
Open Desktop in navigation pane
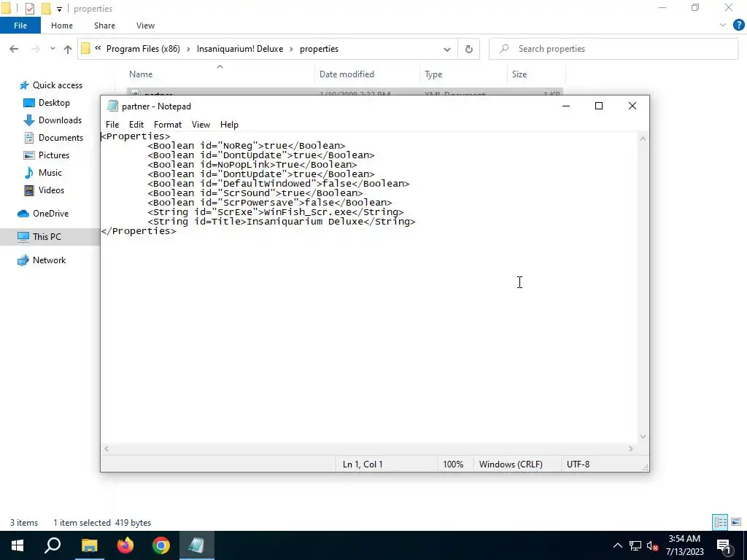54,103
